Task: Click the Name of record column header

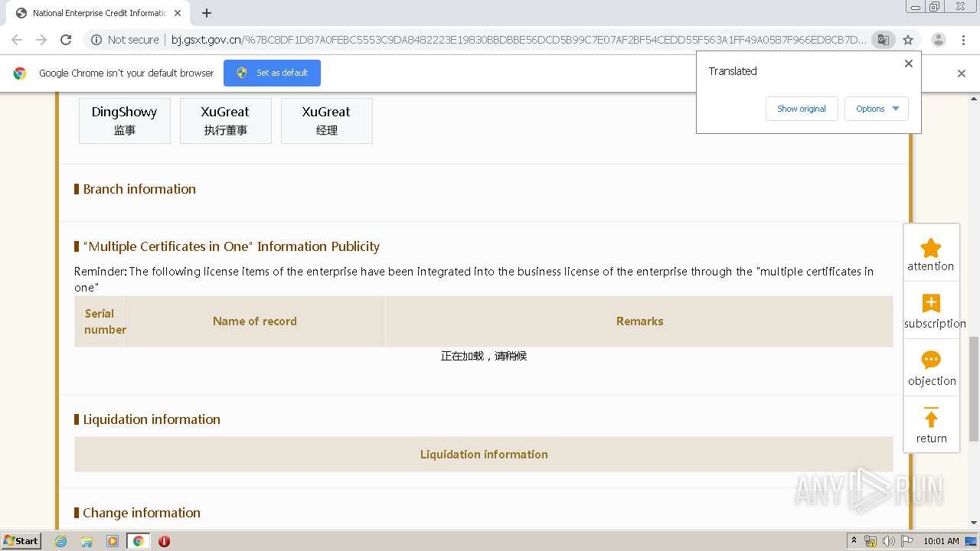Action: coord(255,321)
